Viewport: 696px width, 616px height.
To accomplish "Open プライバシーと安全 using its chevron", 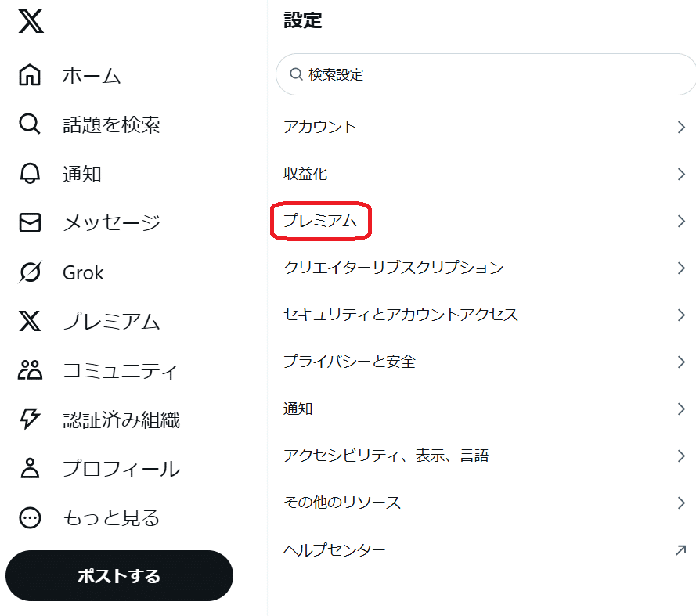I will [680, 362].
